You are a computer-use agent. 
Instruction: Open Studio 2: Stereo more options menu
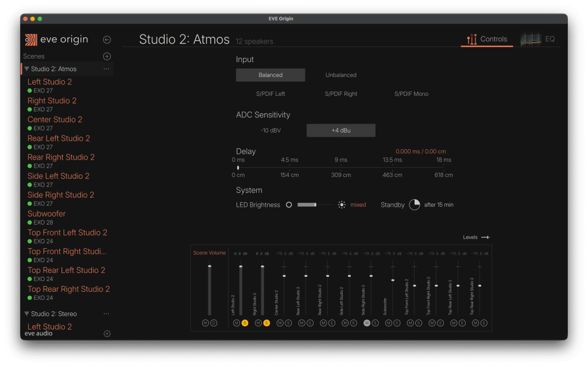106,314
